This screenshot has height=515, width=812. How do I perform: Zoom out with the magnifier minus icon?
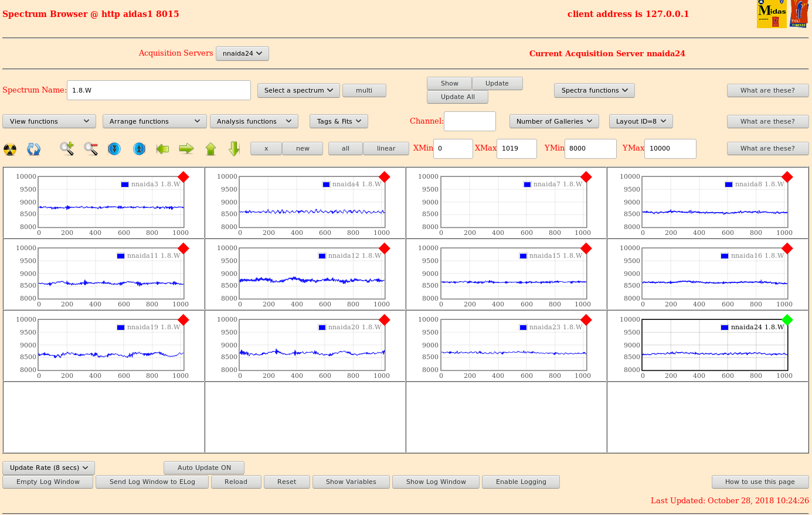[91, 149]
